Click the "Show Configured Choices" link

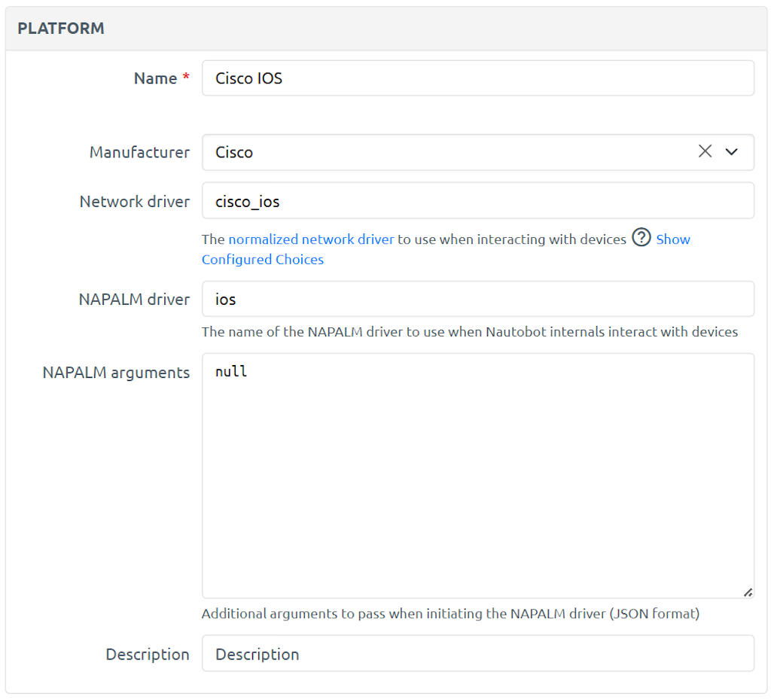[x=263, y=259]
